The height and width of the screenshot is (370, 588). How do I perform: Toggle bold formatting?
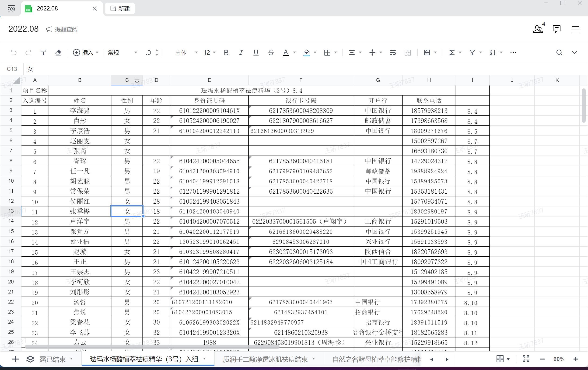click(226, 52)
